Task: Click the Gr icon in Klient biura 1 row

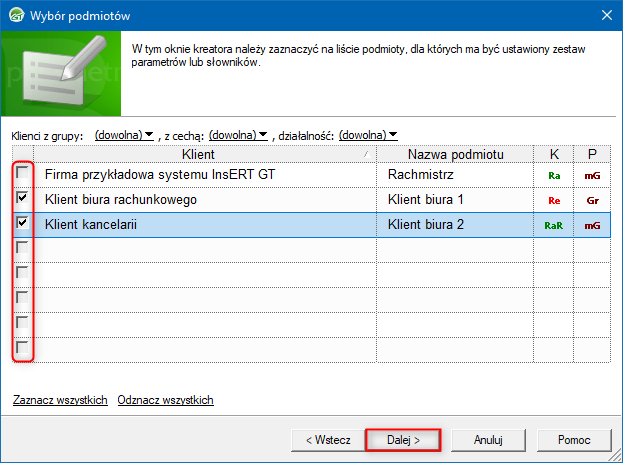Action: (592, 200)
